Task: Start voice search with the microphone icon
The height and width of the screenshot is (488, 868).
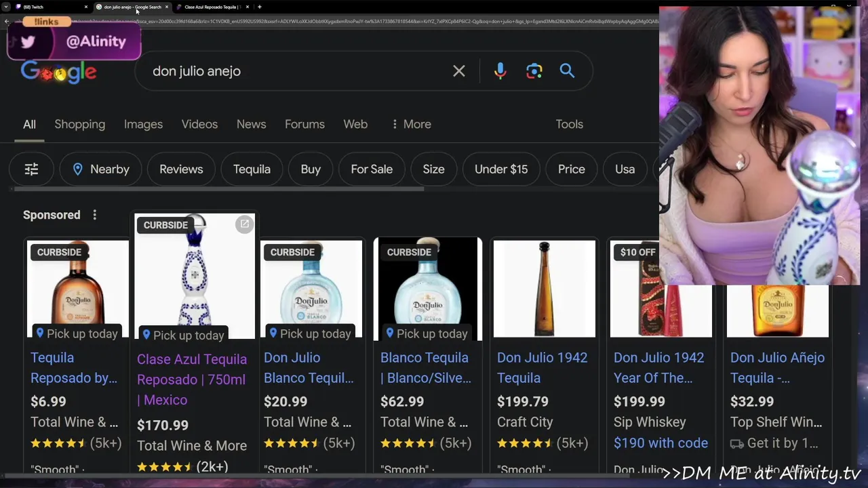Action: pyautogui.click(x=500, y=70)
